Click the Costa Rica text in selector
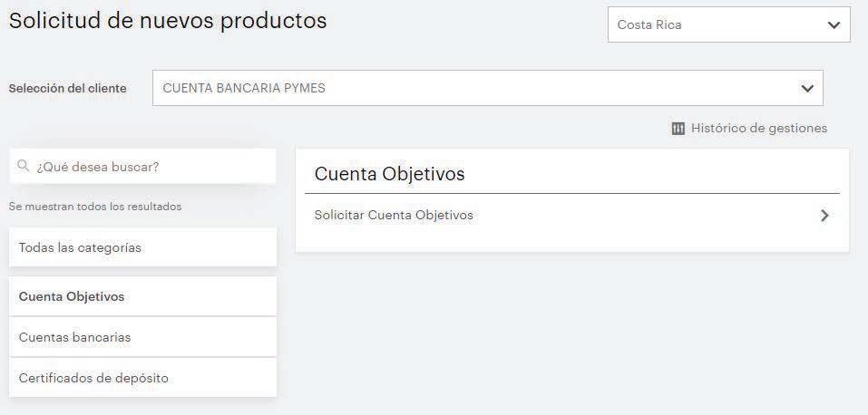Viewport: 868px width, 415px height. point(649,25)
